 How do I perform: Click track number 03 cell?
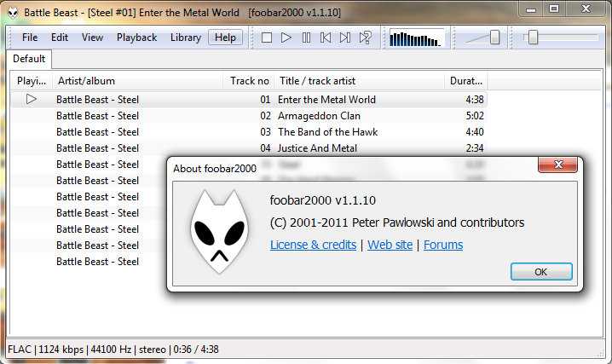pyautogui.click(x=265, y=132)
